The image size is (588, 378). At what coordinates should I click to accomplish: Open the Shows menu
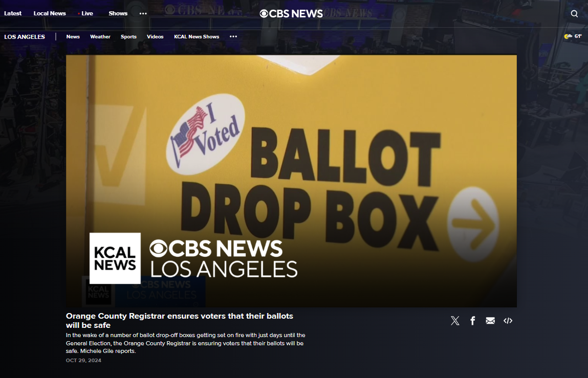[118, 13]
